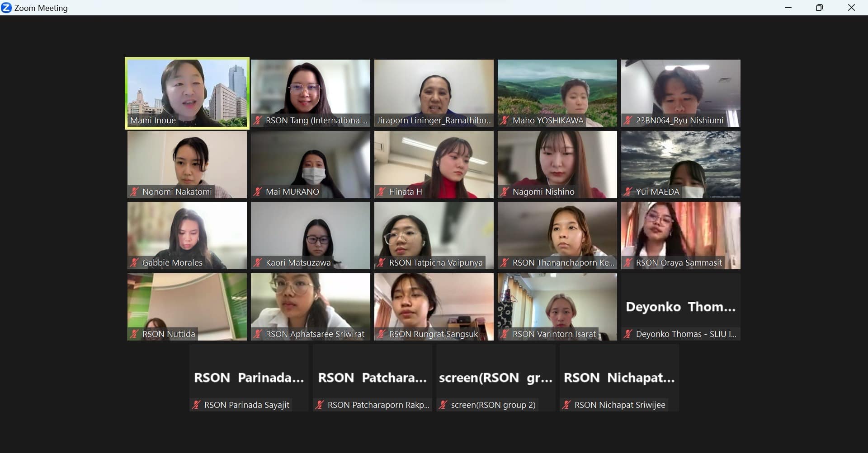Screen dimensions: 868x453
Task: Select Maho YOSHIKAWA's video tile
Action: click(557, 93)
